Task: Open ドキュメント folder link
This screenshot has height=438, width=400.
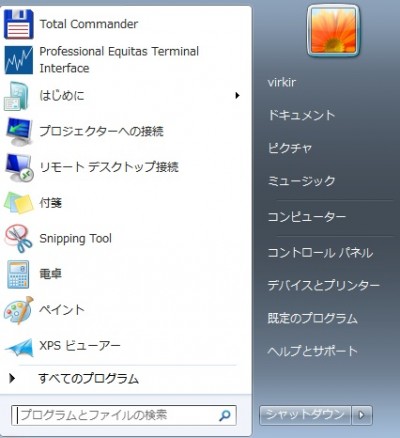Action: pyautogui.click(x=301, y=115)
